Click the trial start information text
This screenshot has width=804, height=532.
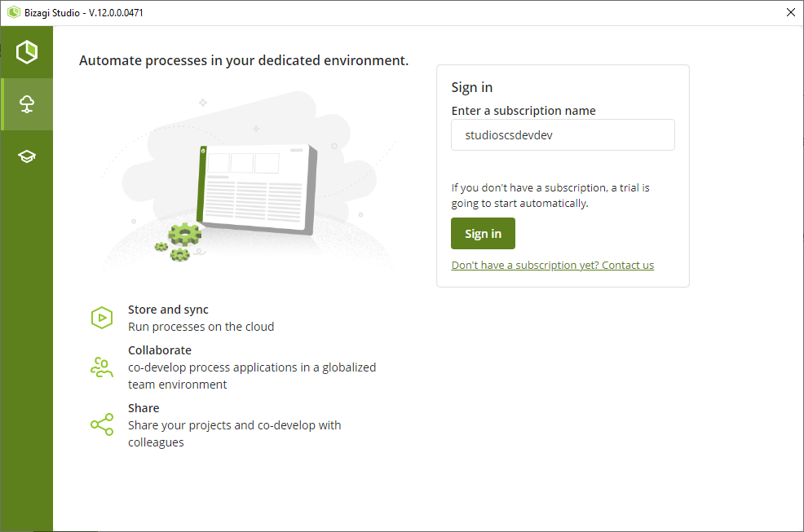(550, 196)
